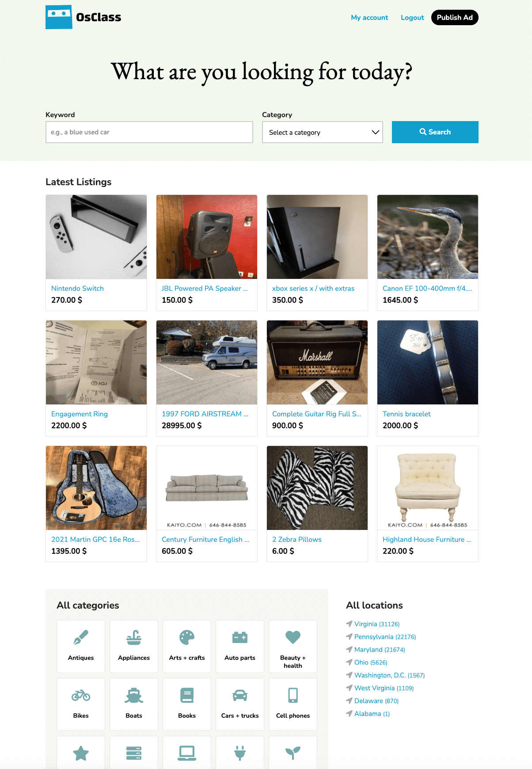Select the Boats category ship icon
This screenshot has height=769, width=532.
tap(134, 695)
